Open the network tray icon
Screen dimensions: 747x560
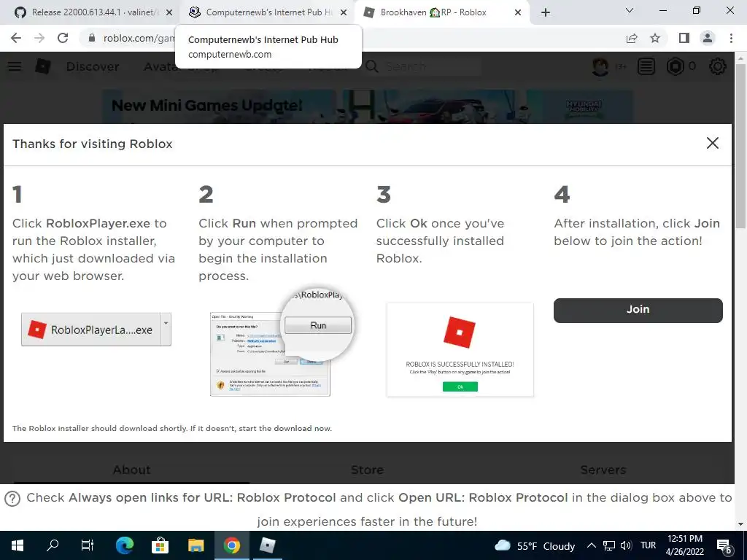(x=609, y=545)
